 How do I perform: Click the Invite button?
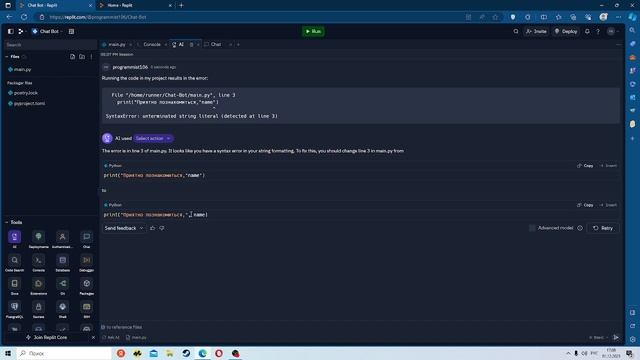[536, 31]
